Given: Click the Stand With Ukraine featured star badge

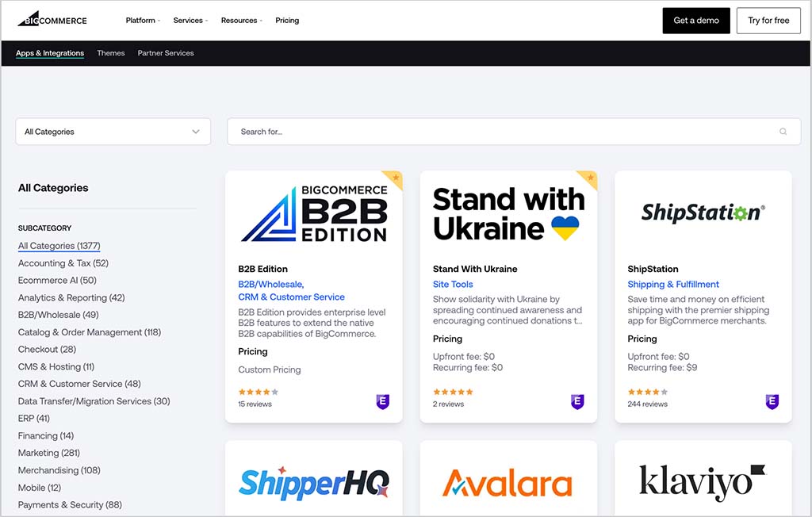Looking at the screenshot, I should 589,178.
